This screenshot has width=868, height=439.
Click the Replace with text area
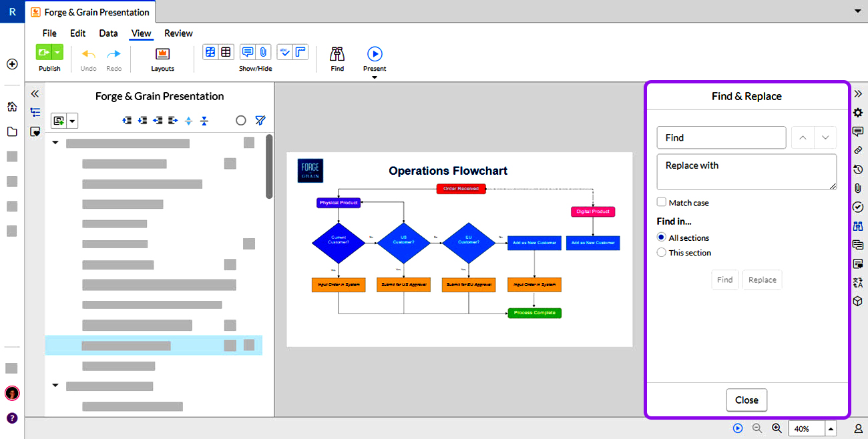(746, 172)
